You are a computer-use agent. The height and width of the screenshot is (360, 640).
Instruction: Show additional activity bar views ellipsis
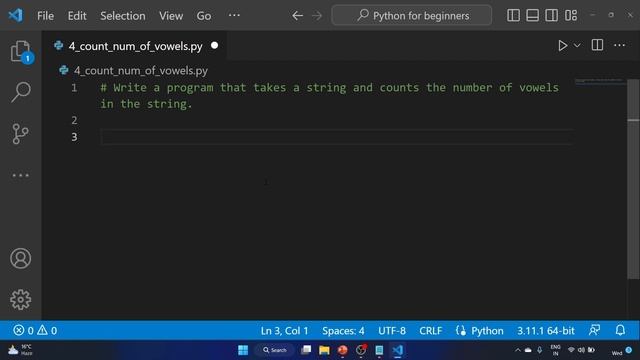point(20,176)
